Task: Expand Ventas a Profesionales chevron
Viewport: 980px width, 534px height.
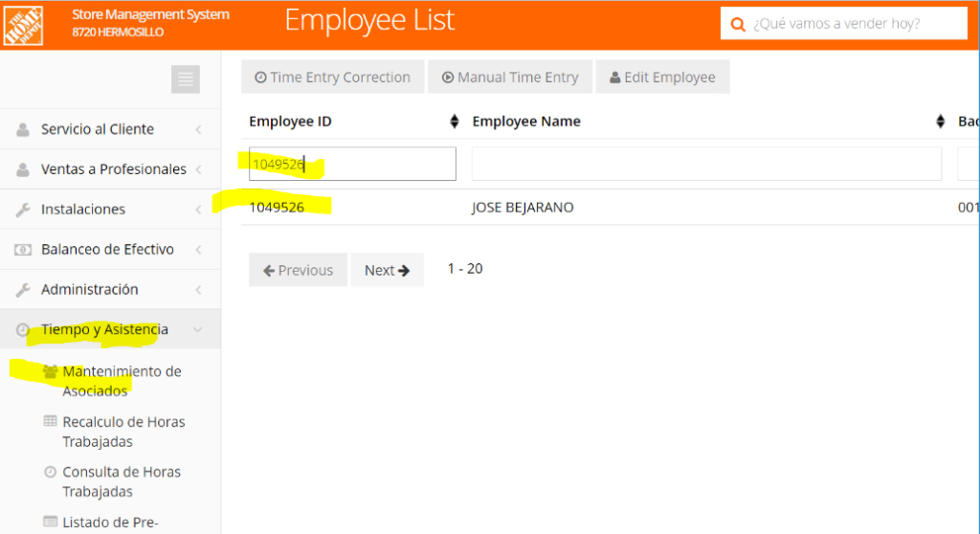Action: click(x=198, y=169)
